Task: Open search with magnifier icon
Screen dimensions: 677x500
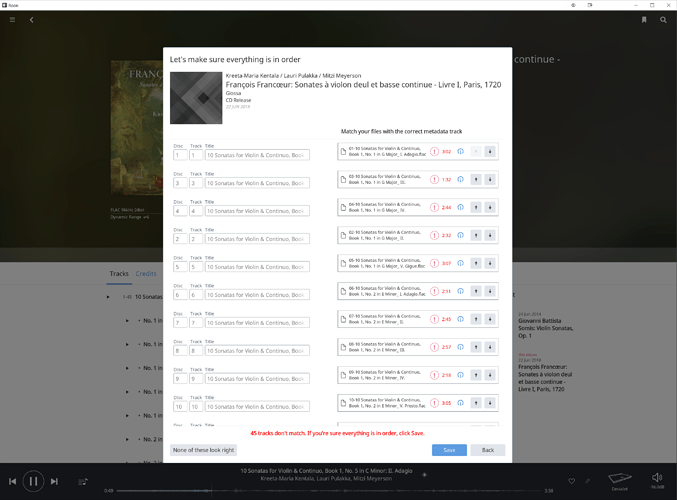Action: 663,20
